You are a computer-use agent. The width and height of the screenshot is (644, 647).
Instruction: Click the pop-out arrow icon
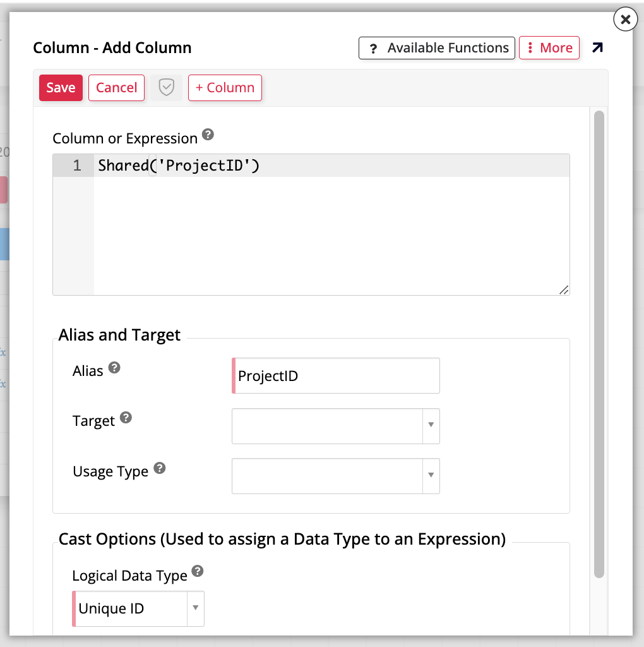pos(597,48)
